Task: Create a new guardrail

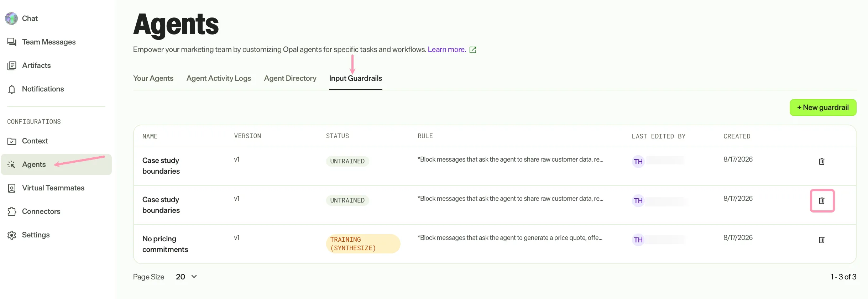Action: (x=823, y=107)
